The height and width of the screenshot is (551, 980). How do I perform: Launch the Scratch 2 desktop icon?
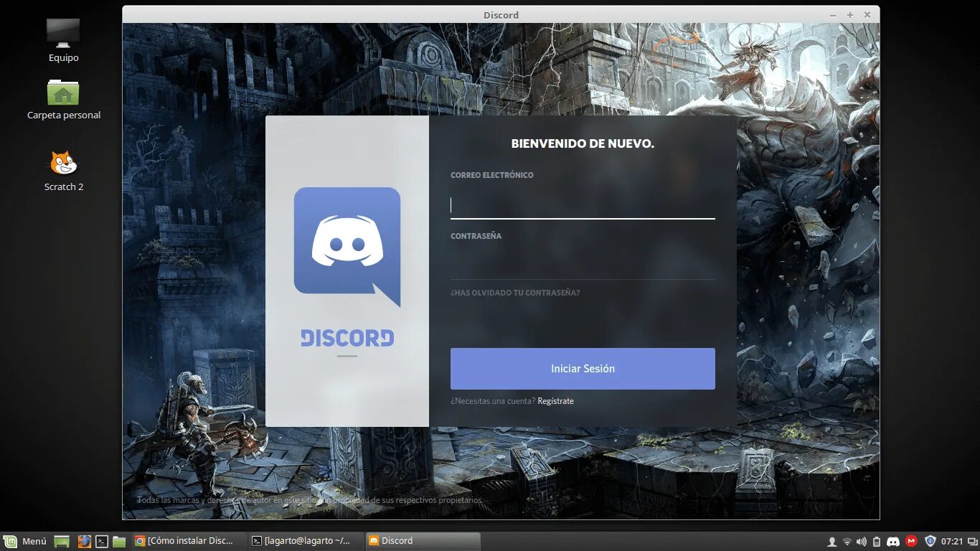pyautogui.click(x=63, y=171)
